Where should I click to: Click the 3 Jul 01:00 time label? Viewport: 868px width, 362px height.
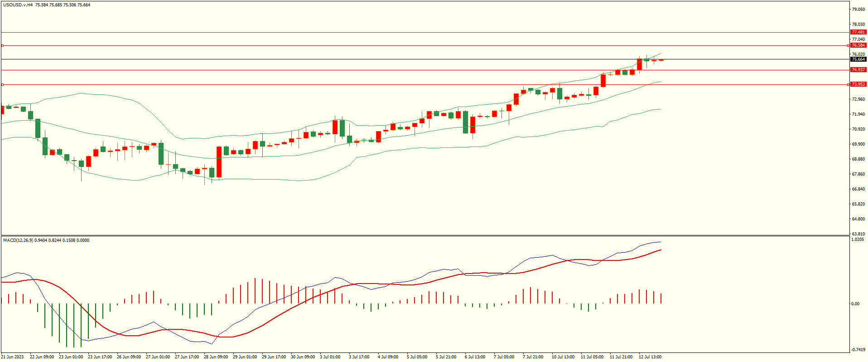(330, 357)
